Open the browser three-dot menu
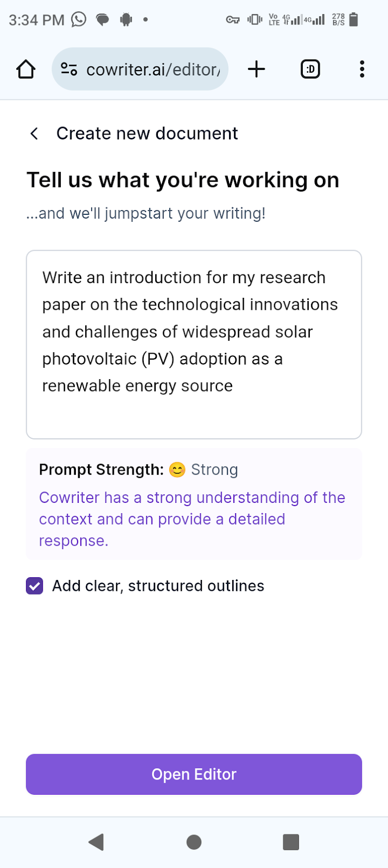This screenshot has height=868, width=388. pos(362,69)
